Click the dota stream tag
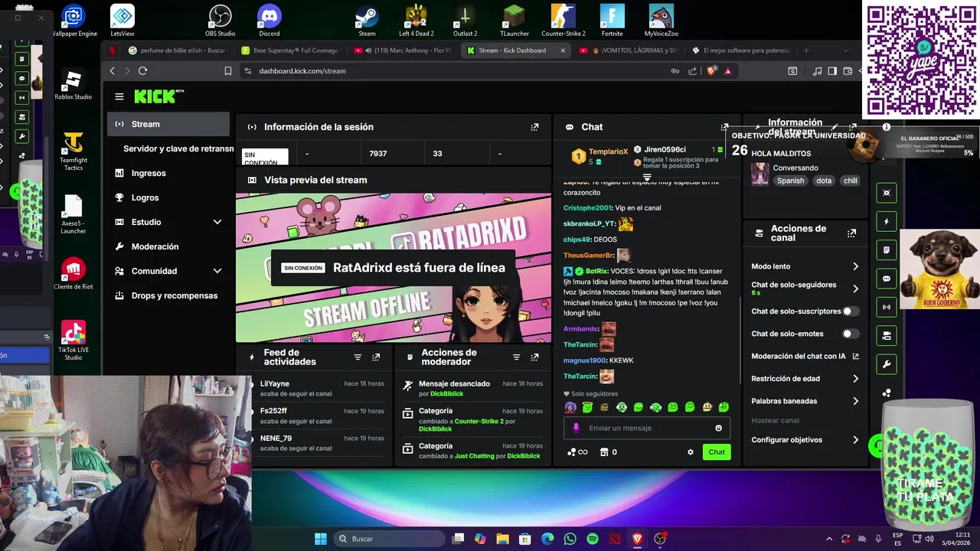980x551 pixels. tap(824, 181)
